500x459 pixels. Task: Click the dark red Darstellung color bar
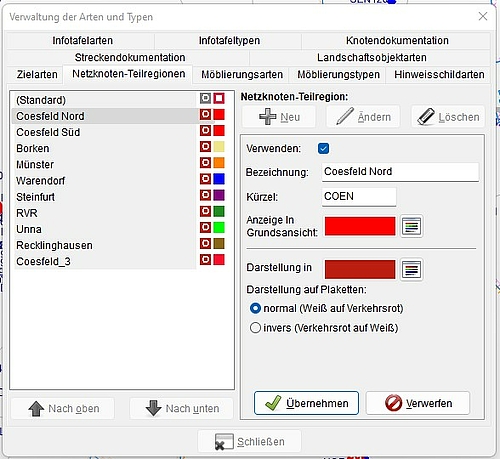point(360,269)
